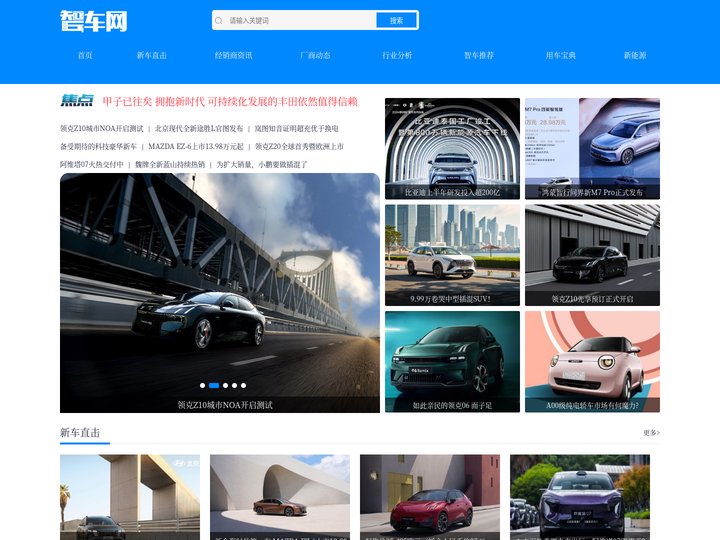Viewport: 720px width, 540px height.
Task: Open the 备受期待的科技豪华新车 link
Action: (98, 146)
